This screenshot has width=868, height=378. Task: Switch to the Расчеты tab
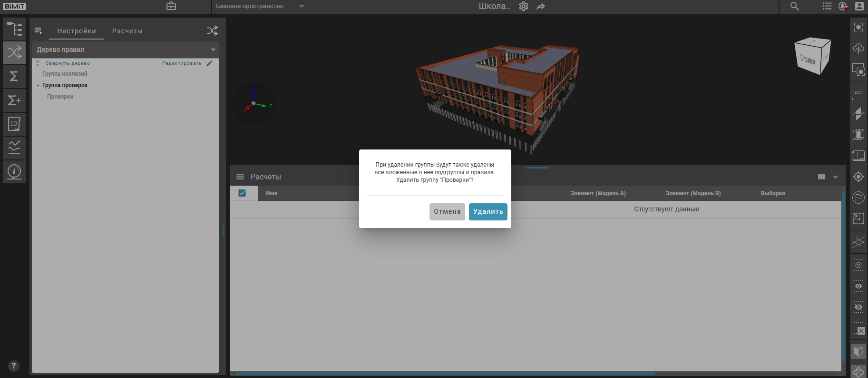click(x=127, y=31)
